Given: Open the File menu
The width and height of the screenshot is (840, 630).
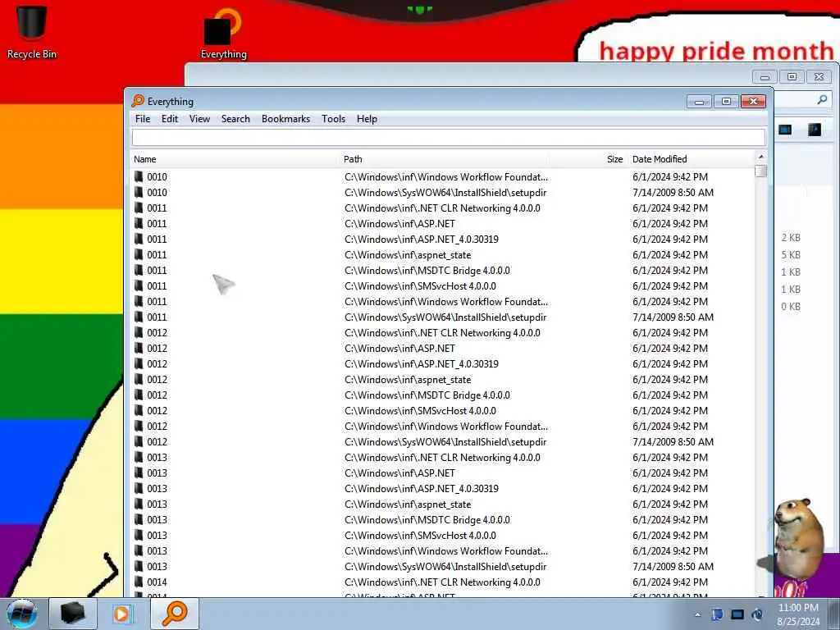Looking at the screenshot, I should click(x=143, y=119).
